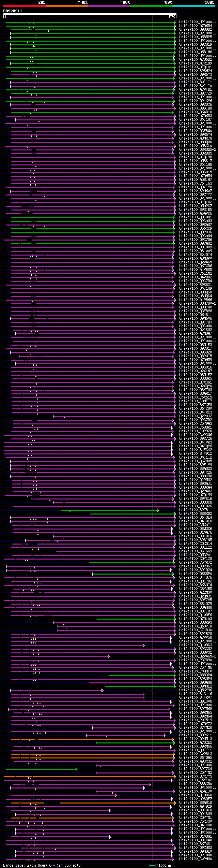The image size is (218, 868).
Task: Click label UniRef100_A3CB26
Action: click(196, 506)
